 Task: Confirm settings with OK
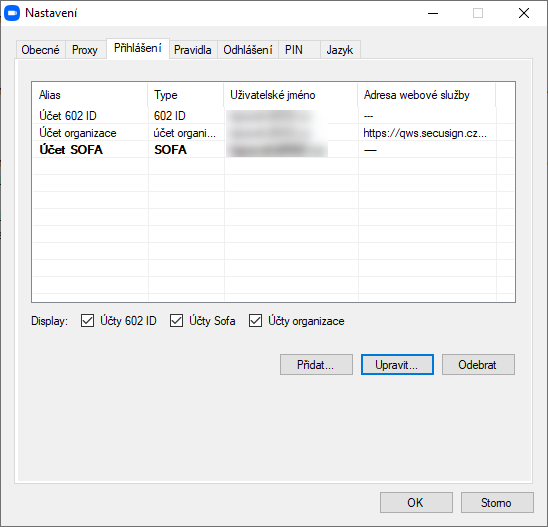416,503
